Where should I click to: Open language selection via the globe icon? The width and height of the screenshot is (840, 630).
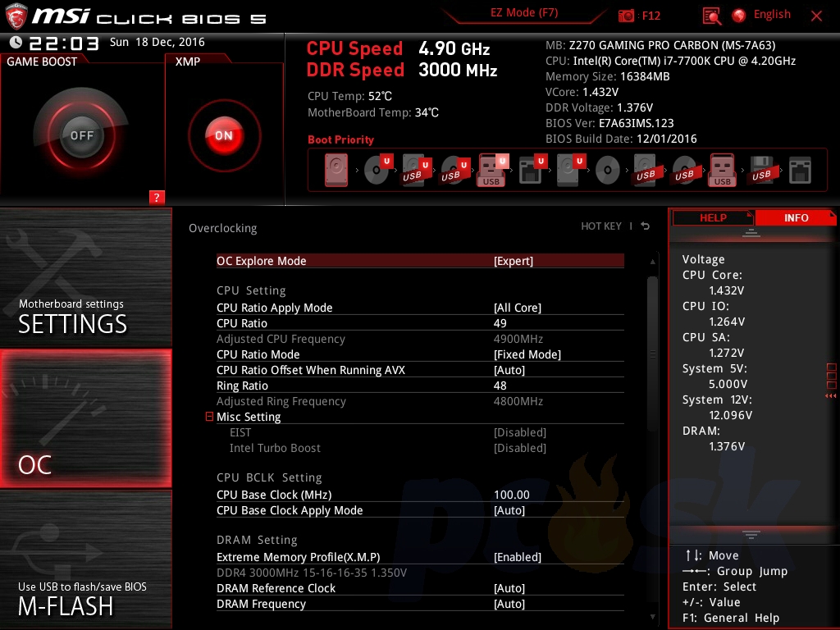(x=739, y=15)
